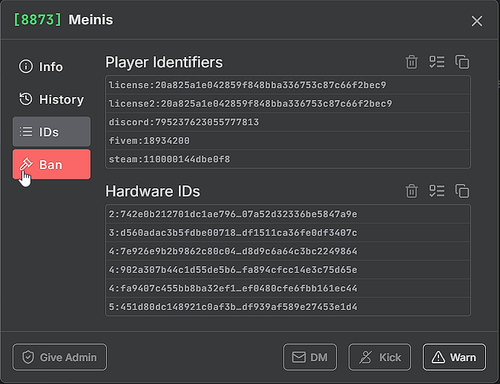
Task: Send a DM to the player
Action: coord(310,357)
